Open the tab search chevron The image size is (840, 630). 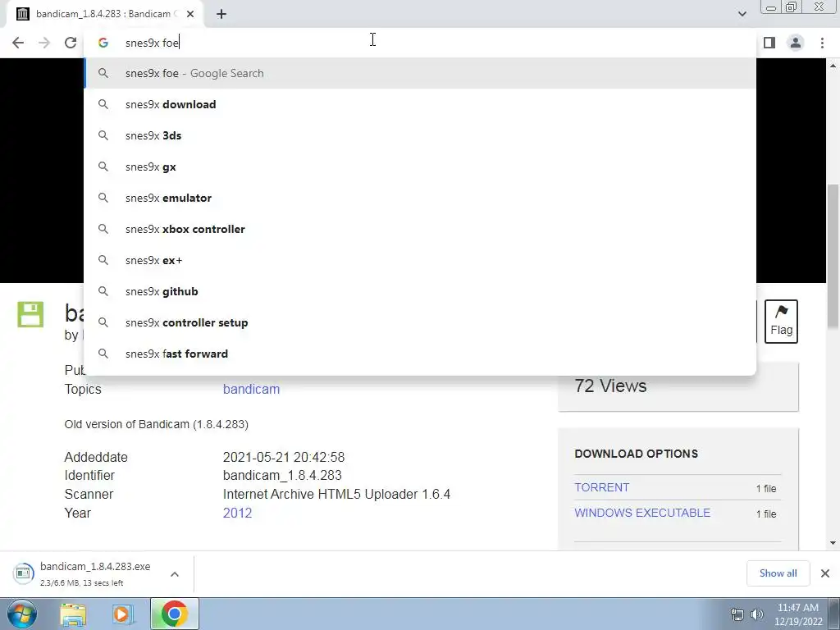742,14
